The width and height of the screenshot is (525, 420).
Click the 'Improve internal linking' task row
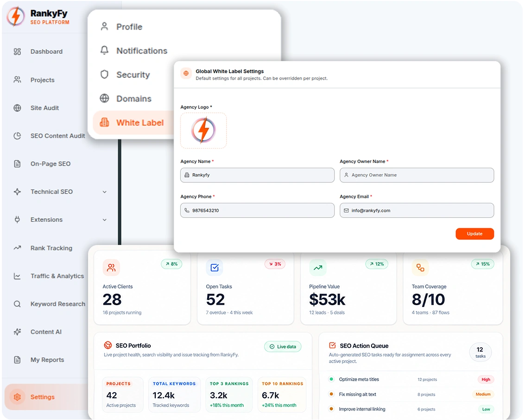[x=411, y=409]
